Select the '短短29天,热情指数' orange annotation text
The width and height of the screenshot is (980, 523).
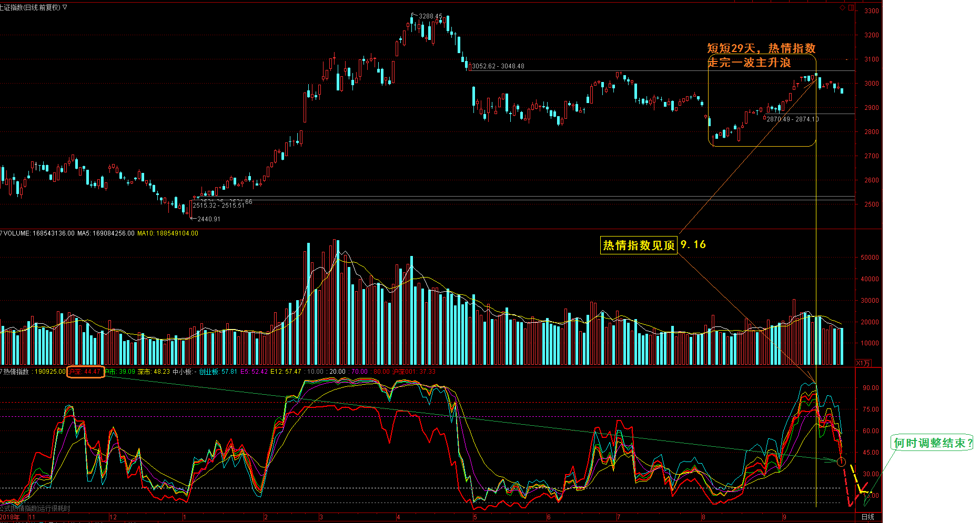(x=761, y=48)
